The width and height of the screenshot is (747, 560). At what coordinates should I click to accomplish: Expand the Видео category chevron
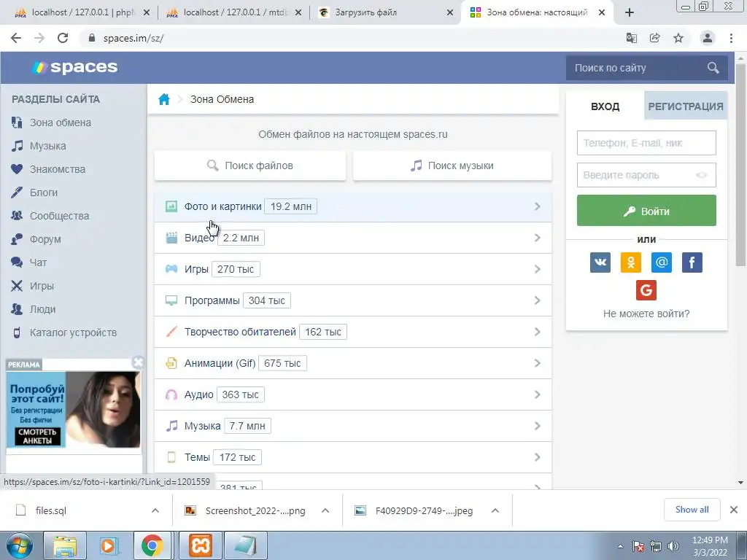coord(538,238)
